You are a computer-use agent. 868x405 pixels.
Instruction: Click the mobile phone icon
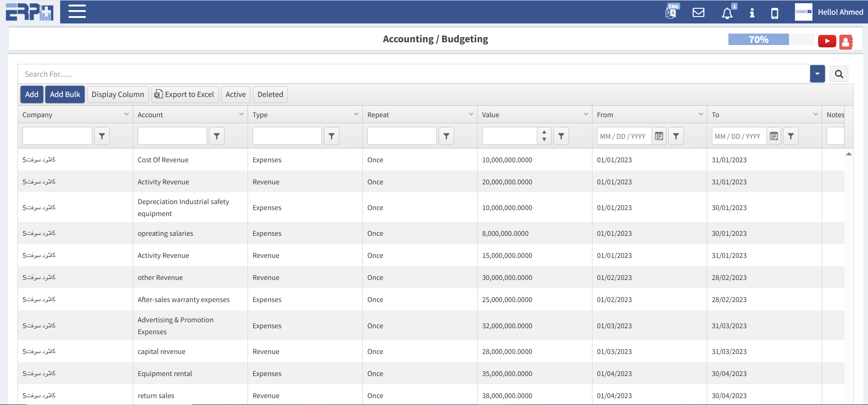click(x=774, y=13)
